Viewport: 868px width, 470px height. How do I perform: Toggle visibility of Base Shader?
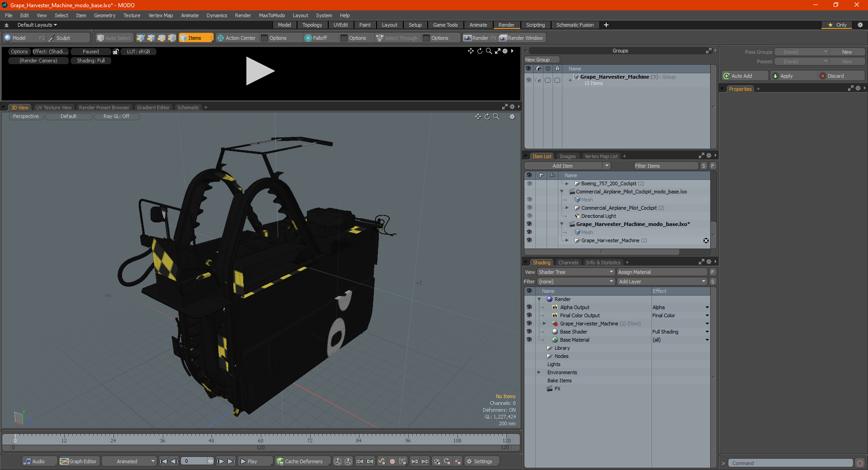pos(529,332)
